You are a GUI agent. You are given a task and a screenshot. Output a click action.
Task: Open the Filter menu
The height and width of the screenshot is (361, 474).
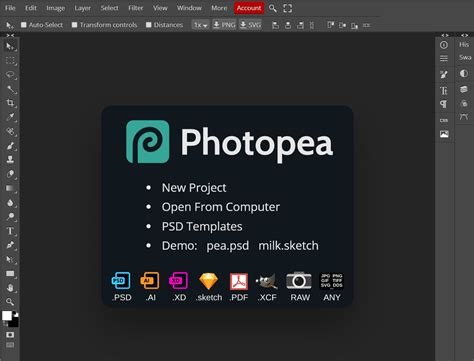pyautogui.click(x=136, y=8)
